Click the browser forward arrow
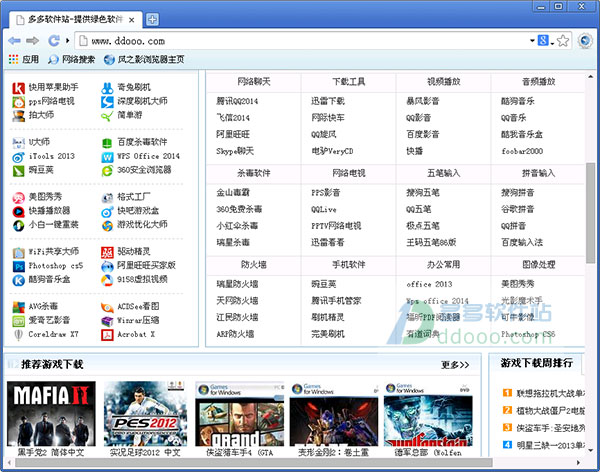The image size is (600, 472). 33,41
